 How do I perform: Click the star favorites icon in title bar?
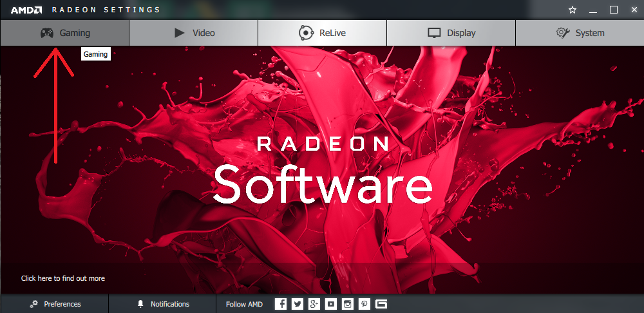pos(572,10)
